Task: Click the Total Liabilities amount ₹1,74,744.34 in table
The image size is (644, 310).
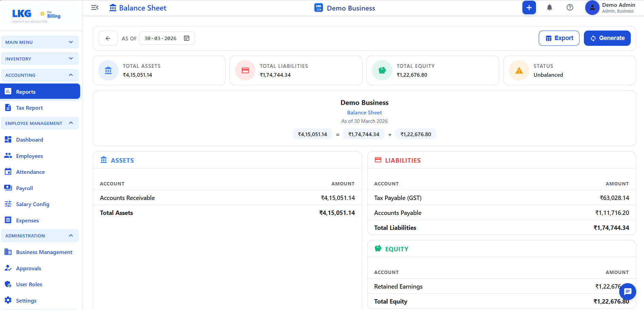Action: click(611, 227)
